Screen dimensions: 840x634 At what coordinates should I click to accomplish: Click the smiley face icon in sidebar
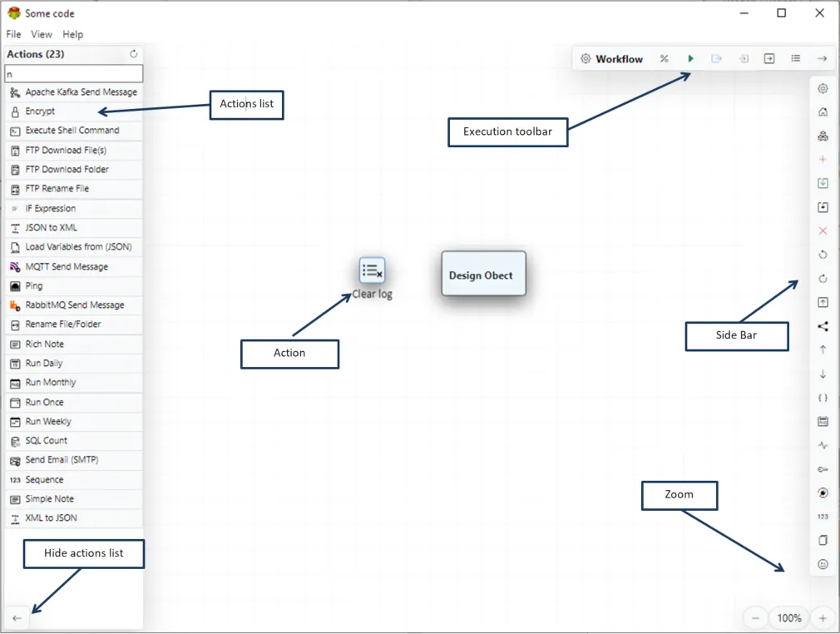pyautogui.click(x=823, y=564)
